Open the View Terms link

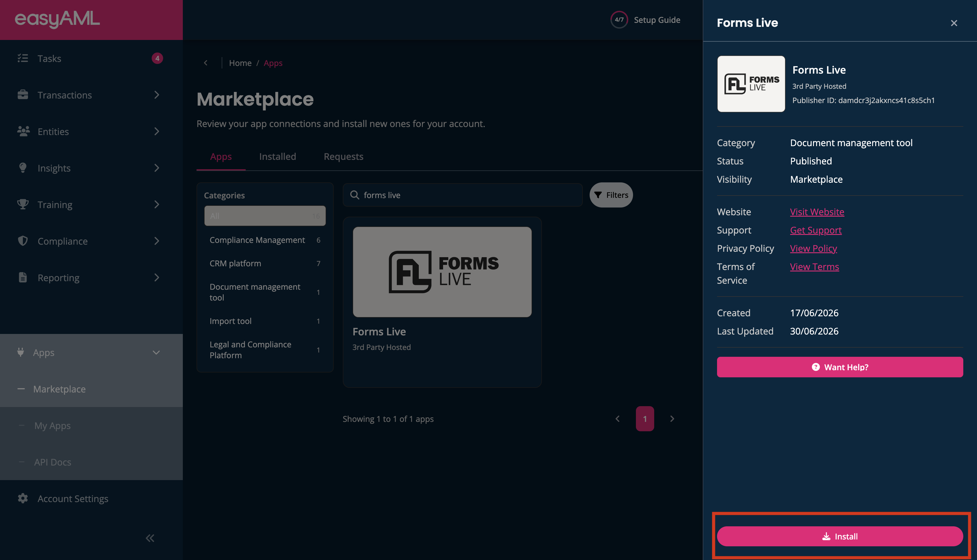tap(814, 267)
